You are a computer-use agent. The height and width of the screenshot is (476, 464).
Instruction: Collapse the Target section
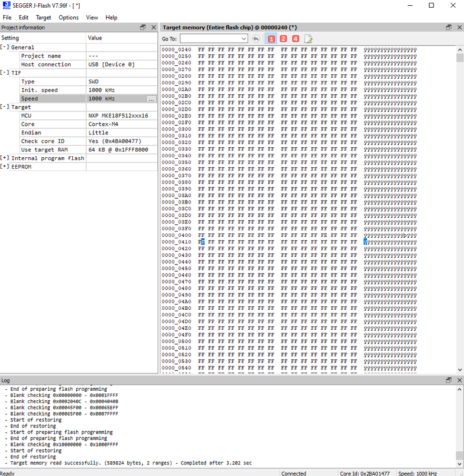point(5,107)
